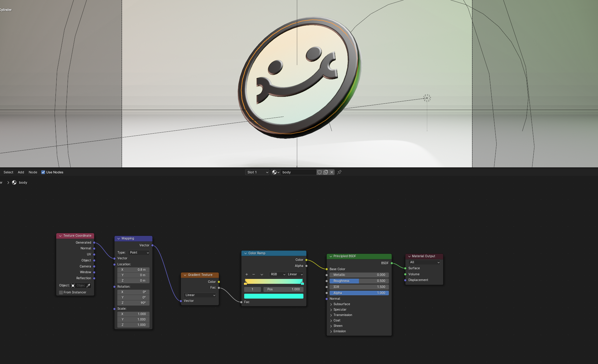Open the Slot 1 dropdown
The image size is (598, 364).
click(x=257, y=172)
